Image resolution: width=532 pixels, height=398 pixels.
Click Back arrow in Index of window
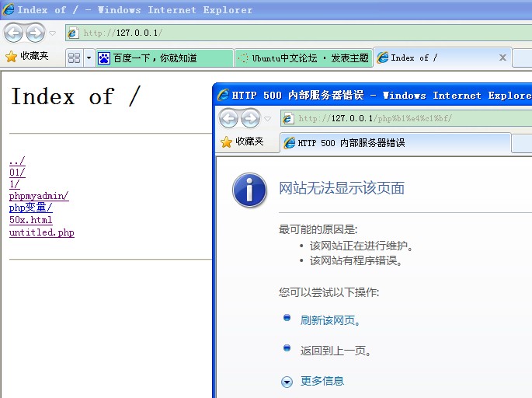tap(13, 33)
